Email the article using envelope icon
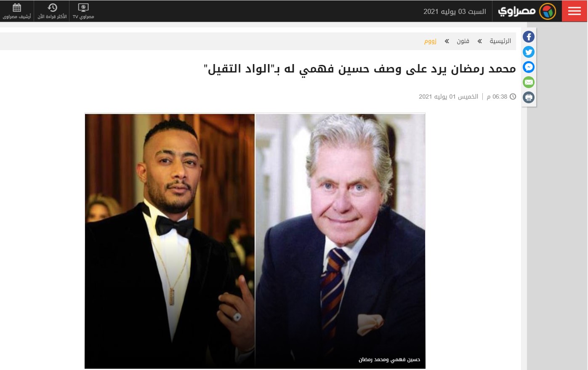Image resolution: width=588 pixels, height=370 pixels. coord(529,82)
